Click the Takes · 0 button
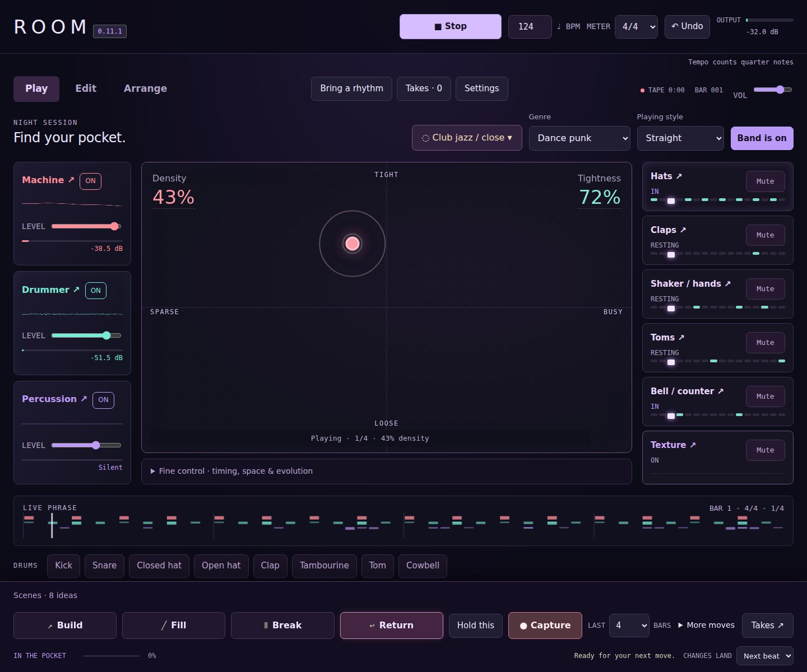Image resolution: width=807 pixels, height=672 pixels. tap(424, 88)
